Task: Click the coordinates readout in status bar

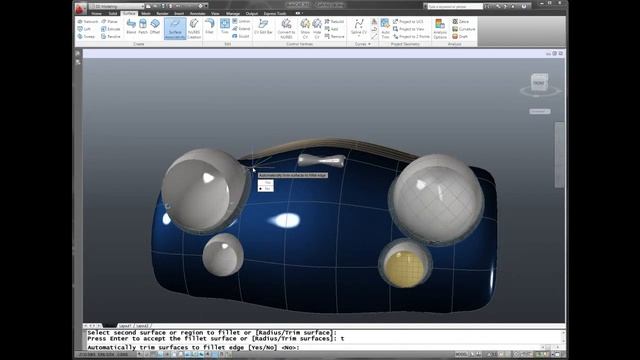Action: [103, 354]
